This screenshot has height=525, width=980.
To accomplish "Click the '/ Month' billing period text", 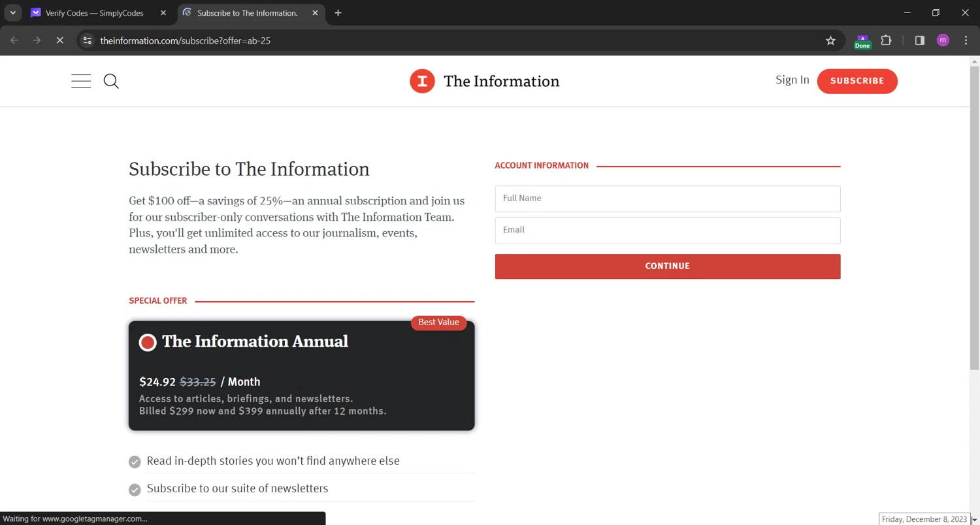I will tap(240, 382).
